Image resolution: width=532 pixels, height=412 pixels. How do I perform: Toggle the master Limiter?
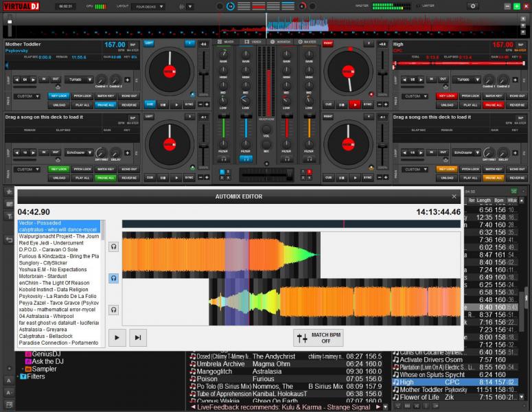(x=425, y=6)
